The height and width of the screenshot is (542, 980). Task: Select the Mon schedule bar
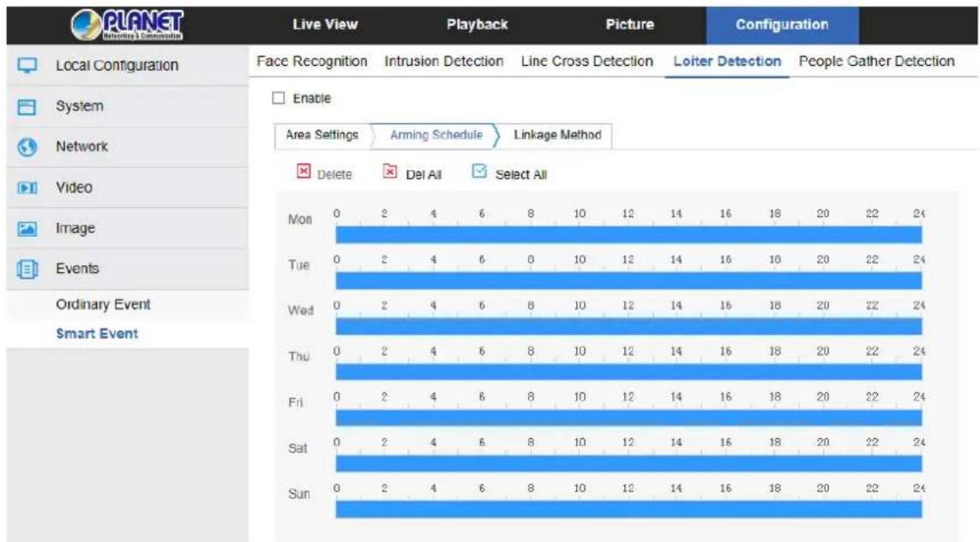[628, 235]
